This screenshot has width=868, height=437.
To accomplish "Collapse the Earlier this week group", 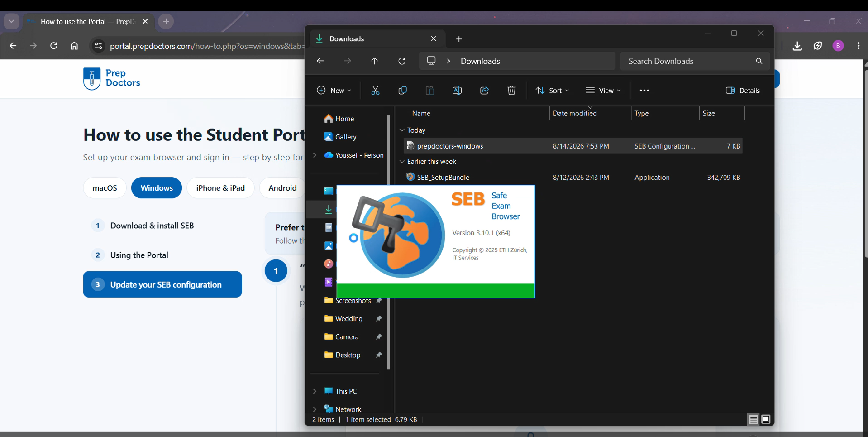I will (402, 162).
